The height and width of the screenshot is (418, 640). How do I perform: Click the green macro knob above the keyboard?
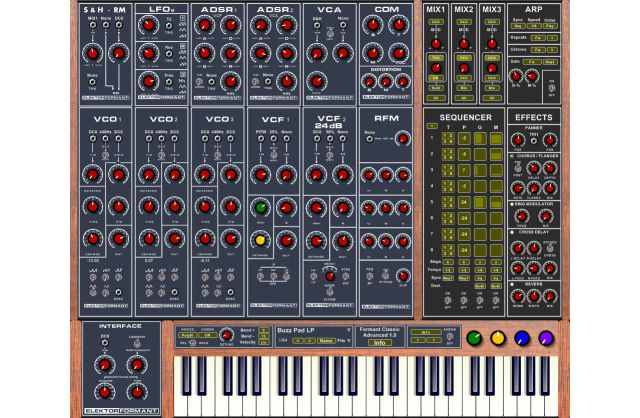point(474,338)
